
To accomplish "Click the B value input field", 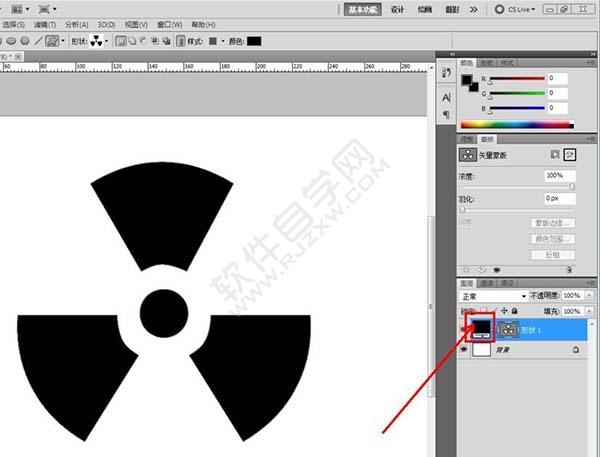I will [558, 108].
